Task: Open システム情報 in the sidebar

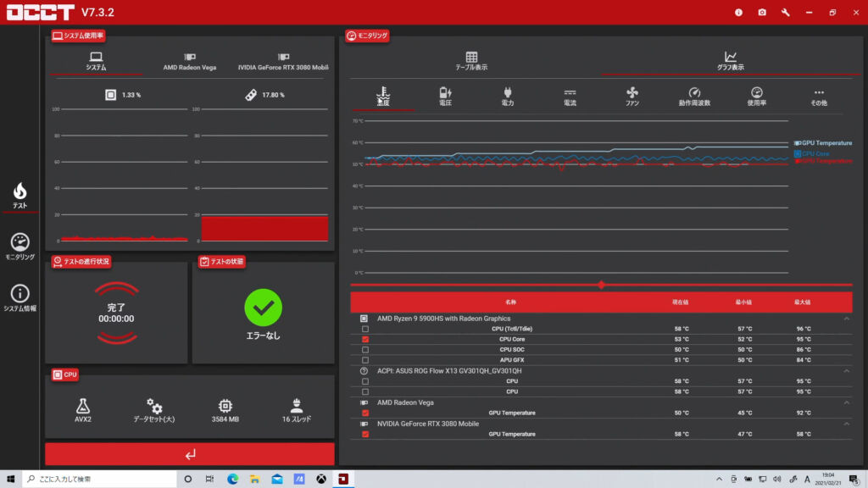Action: 20,298
